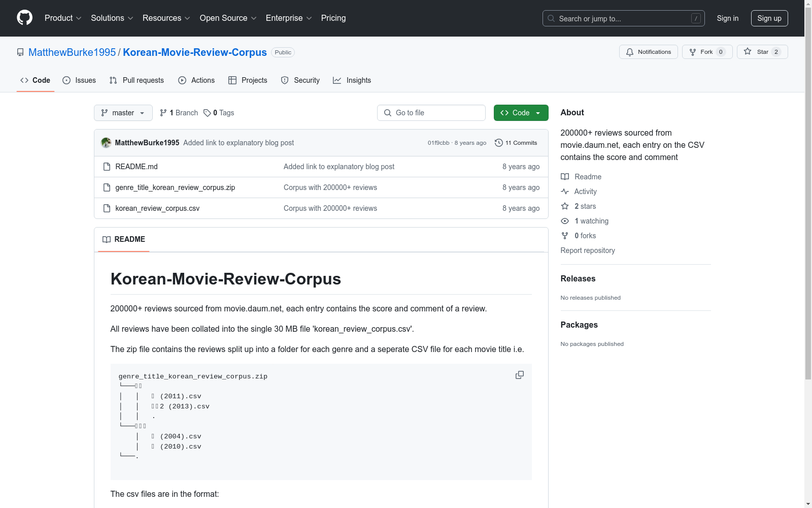Open Korean-Movie-Review-Corpus repository title link
Viewport: 812px width, 508px height.
[195, 52]
